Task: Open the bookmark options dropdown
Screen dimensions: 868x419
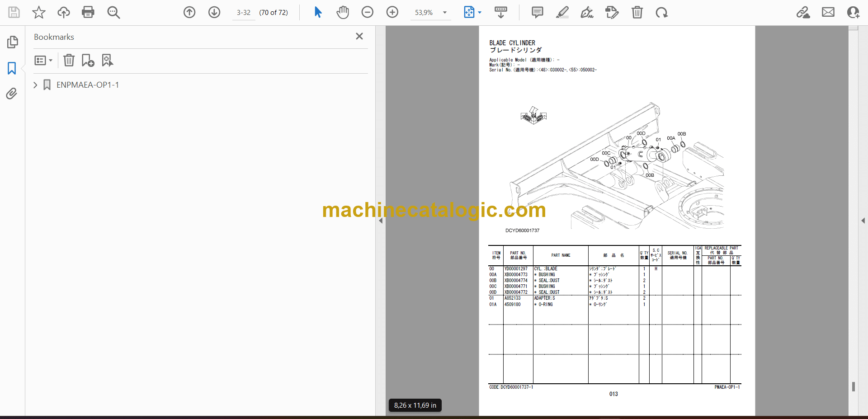Action: pos(43,60)
